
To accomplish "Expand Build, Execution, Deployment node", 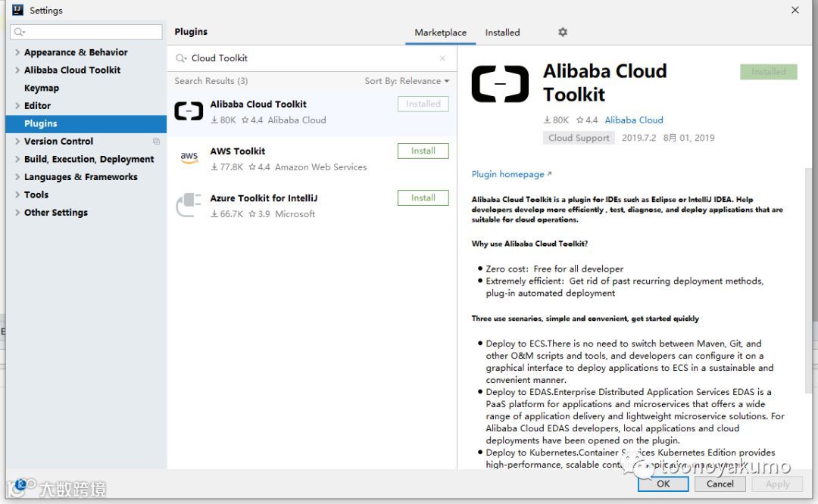I will pos(17,159).
